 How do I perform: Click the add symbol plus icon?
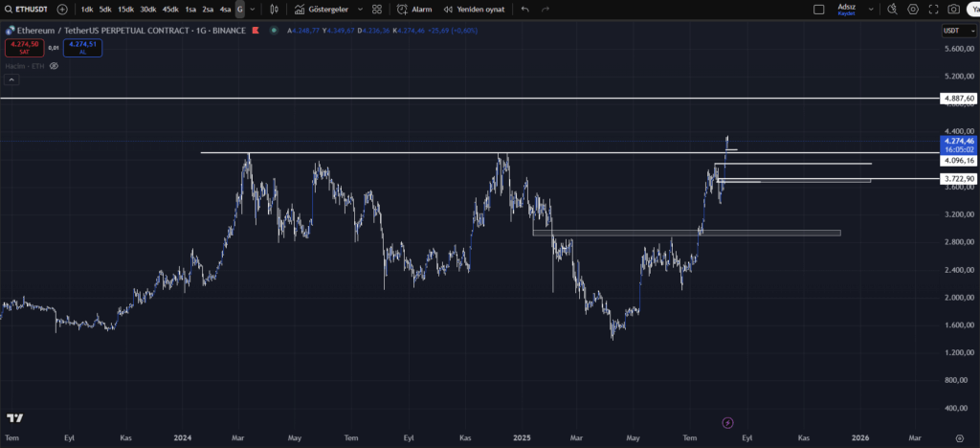click(x=62, y=9)
